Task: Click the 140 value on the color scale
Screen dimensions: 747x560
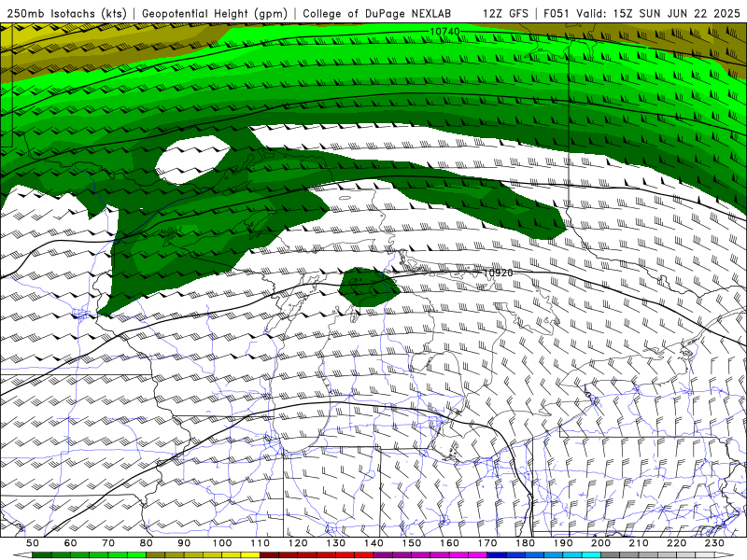Action: pyautogui.click(x=373, y=543)
